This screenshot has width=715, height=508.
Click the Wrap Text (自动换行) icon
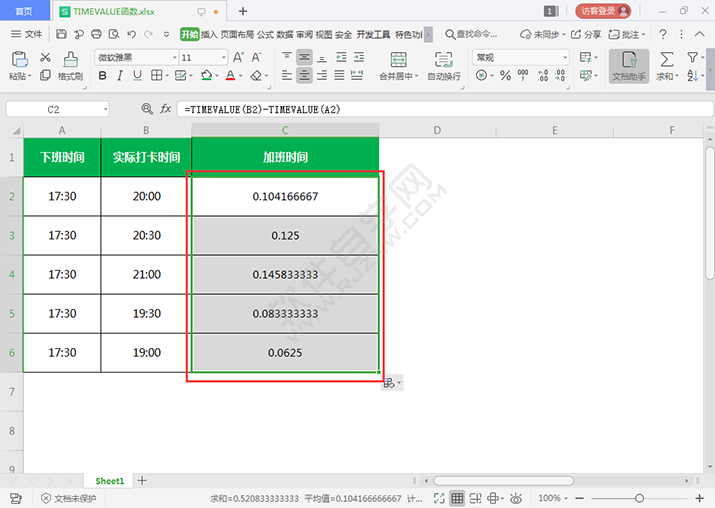tap(443, 64)
